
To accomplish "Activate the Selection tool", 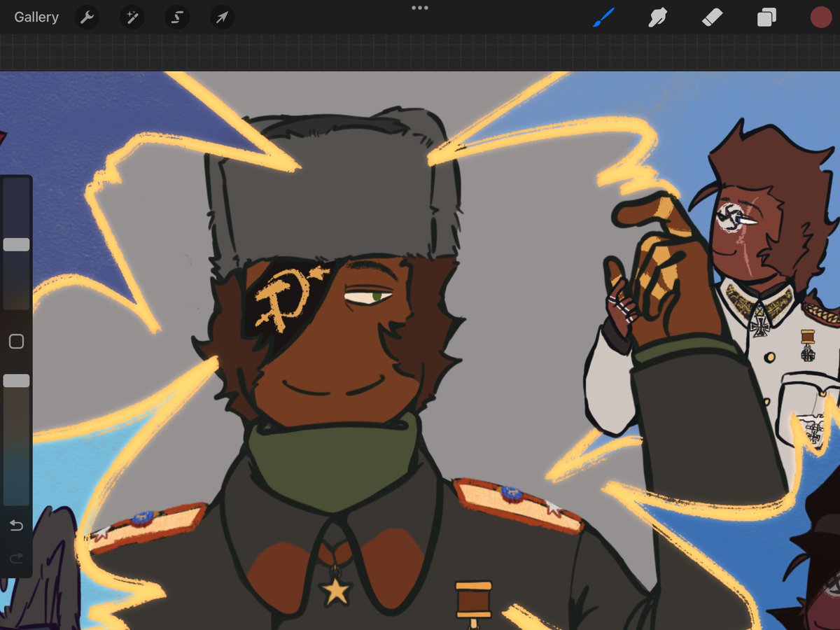I will pos(177,17).
